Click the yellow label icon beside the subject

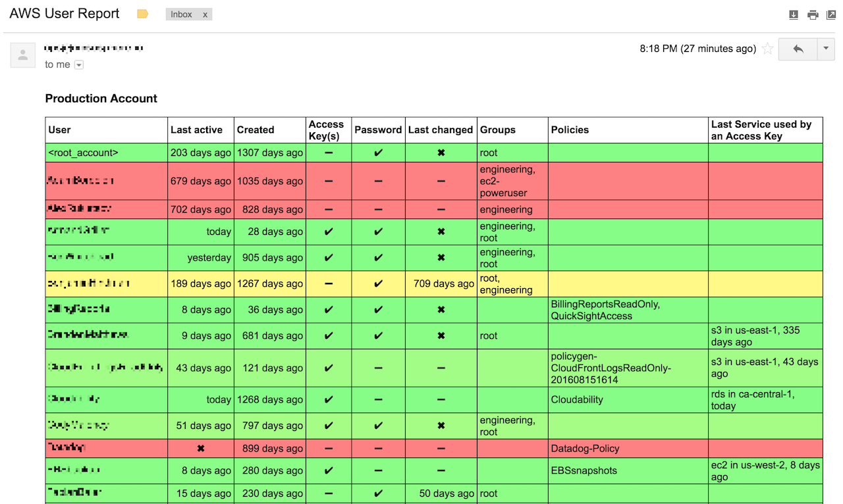(142, 14)
